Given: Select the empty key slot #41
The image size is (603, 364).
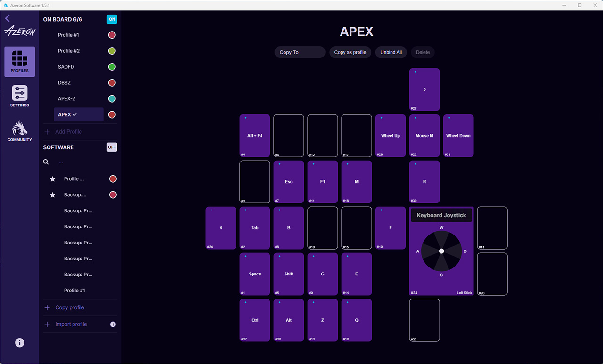Looking at the screenshot, I should [x=492, y=228].
